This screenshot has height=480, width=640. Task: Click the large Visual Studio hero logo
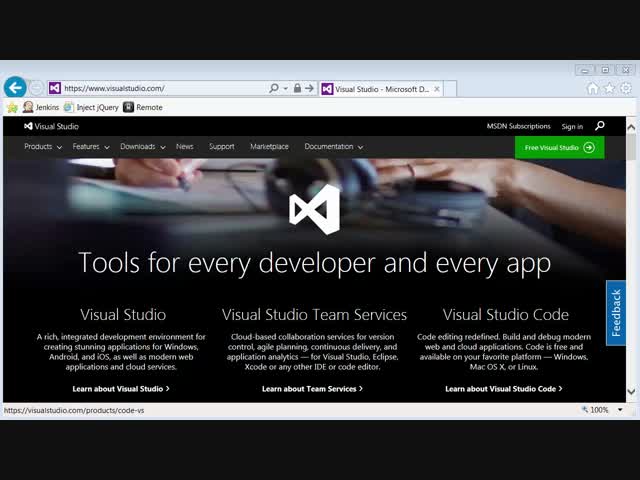click(x=314, y=209)
